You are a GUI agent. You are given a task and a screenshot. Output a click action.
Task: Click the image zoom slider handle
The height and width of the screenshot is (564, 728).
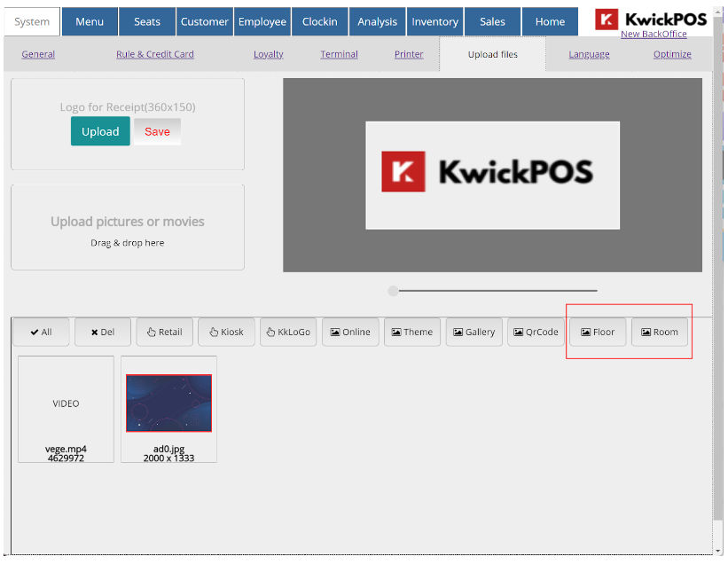(393, 291)
